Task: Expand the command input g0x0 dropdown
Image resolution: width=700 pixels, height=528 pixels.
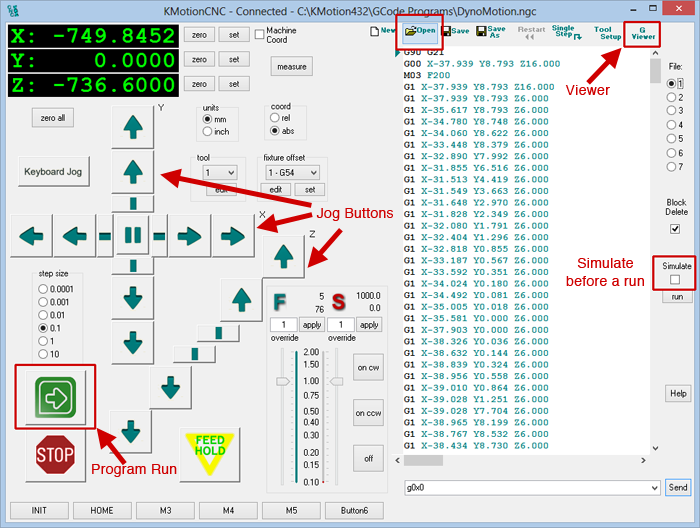Action: [x=654, y=488]
